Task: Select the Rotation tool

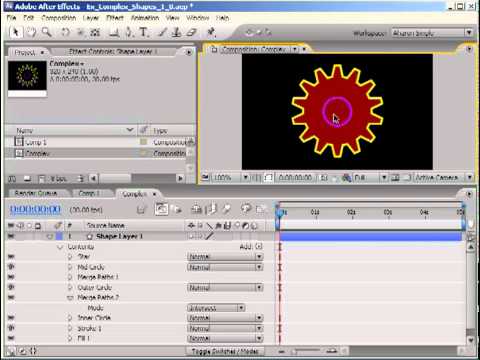Action: (x=65, y=32)
